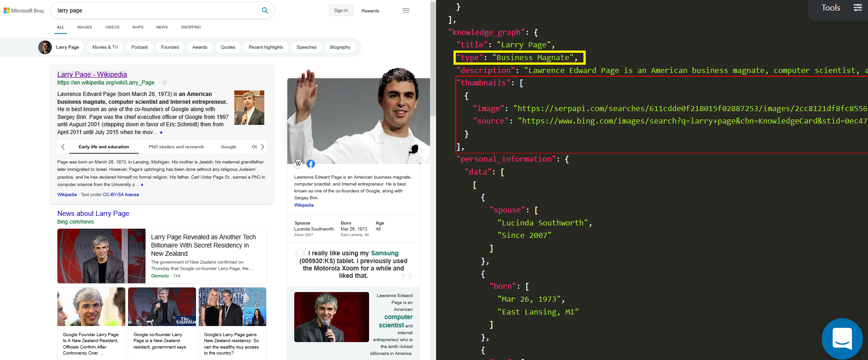Click large Larry Page knowledge portrait
This screenshot has width=868, height=360.
coord(358,116)
